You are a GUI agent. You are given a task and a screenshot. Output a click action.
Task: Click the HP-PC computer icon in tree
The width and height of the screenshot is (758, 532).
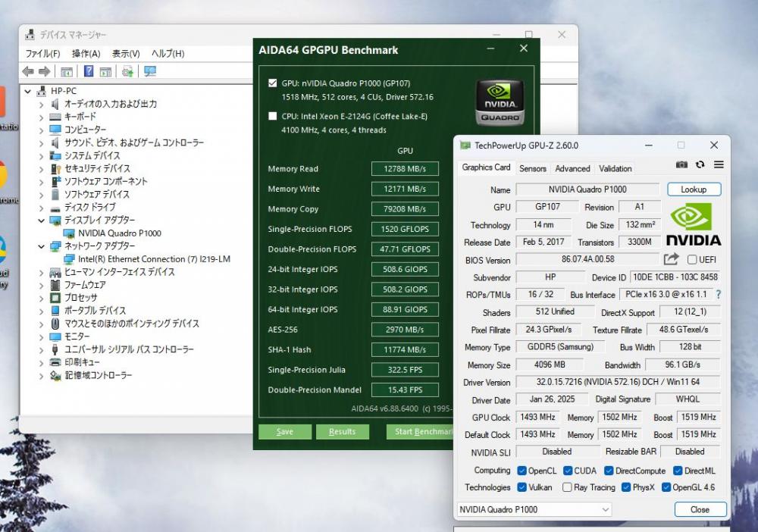(42, 91)
